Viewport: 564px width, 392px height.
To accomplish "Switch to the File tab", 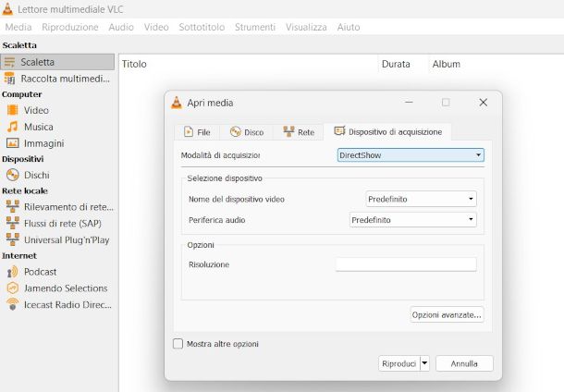I will coord(197,132).
